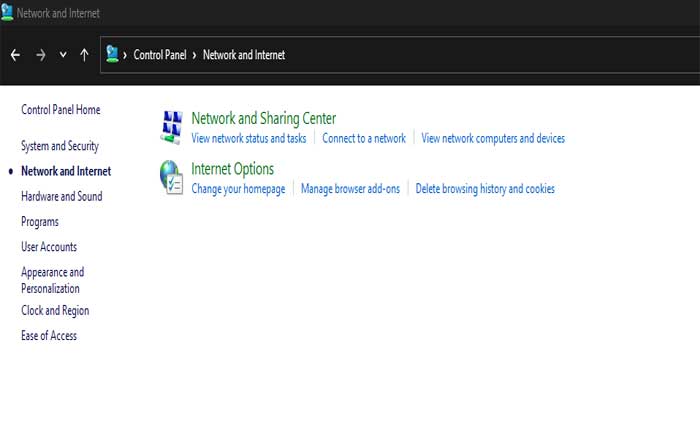Click the Forward navigation arrow
This screenshot has width=700, height=430.
click(41, 55)
